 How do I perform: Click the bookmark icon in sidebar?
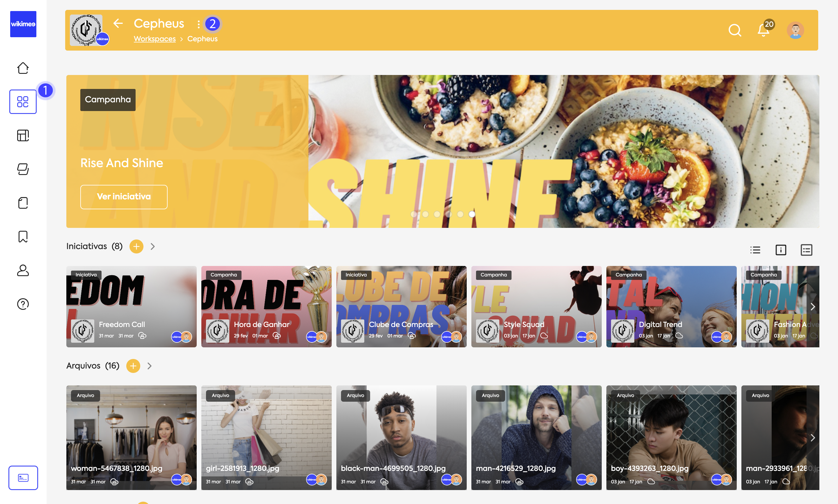23,236
